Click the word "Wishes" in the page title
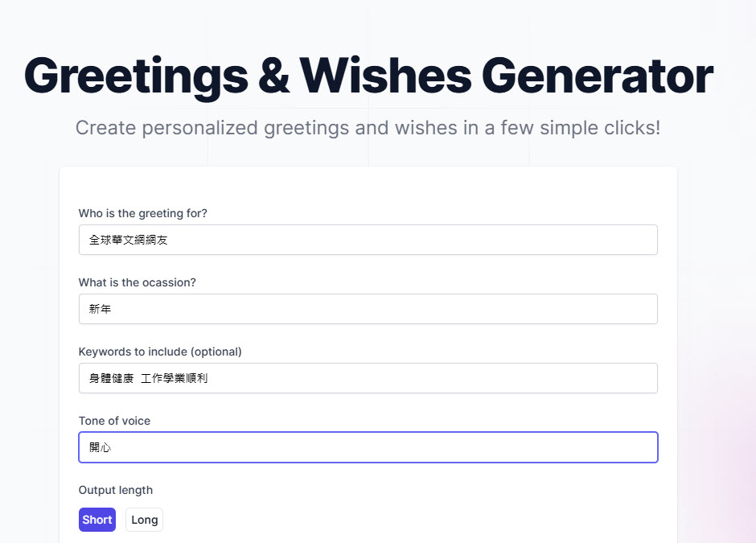Image resolution: width=756 pixels, height=543 pixels. (385, 76)
